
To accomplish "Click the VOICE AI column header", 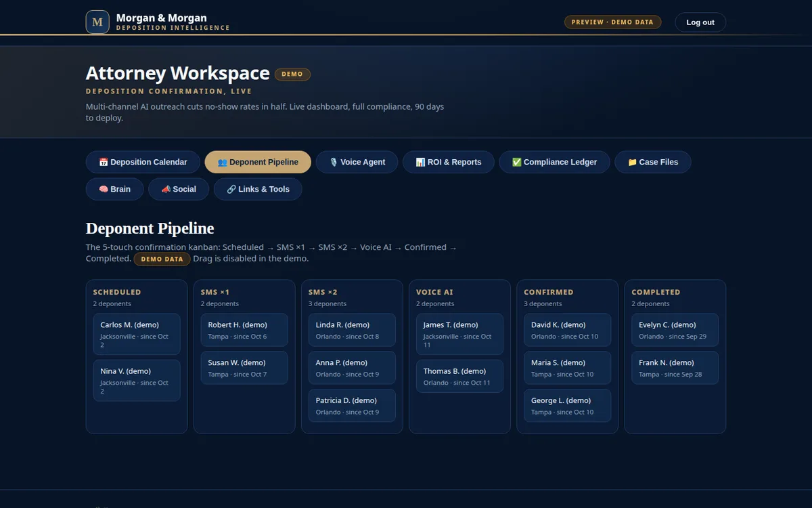I will (434, 292).
